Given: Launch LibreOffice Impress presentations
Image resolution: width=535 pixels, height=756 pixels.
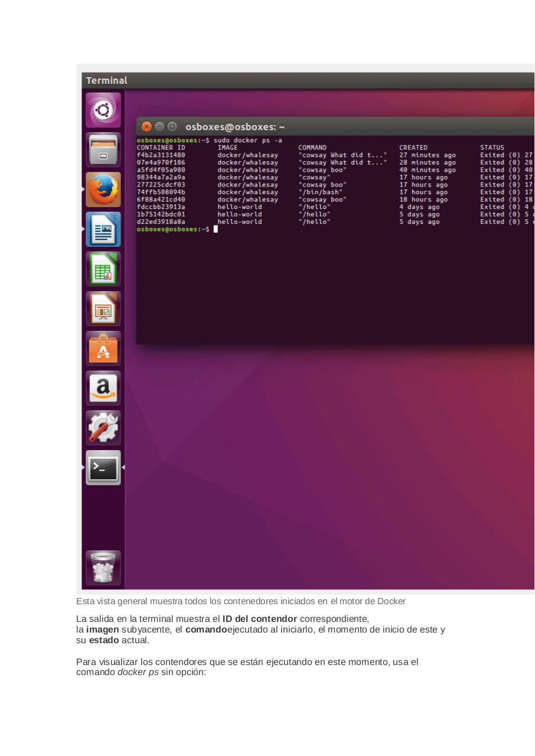Looking at the screenshot, I should (x=103, y=308).
